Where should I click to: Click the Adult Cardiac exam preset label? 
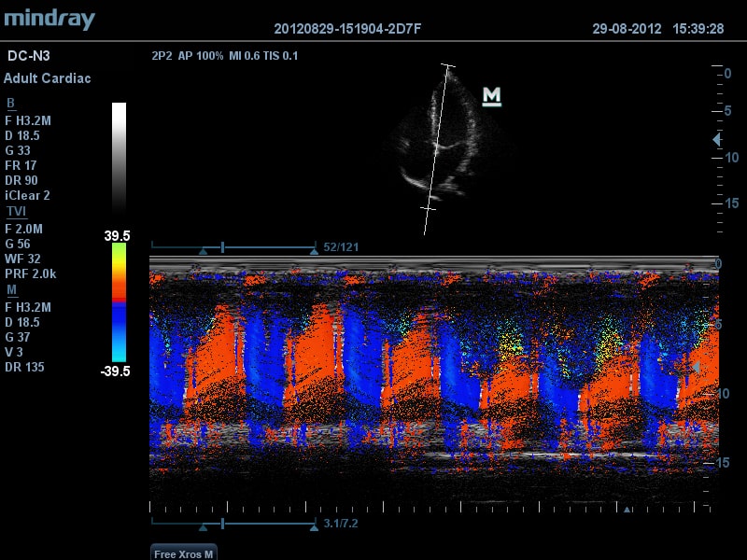coord(47,78)
